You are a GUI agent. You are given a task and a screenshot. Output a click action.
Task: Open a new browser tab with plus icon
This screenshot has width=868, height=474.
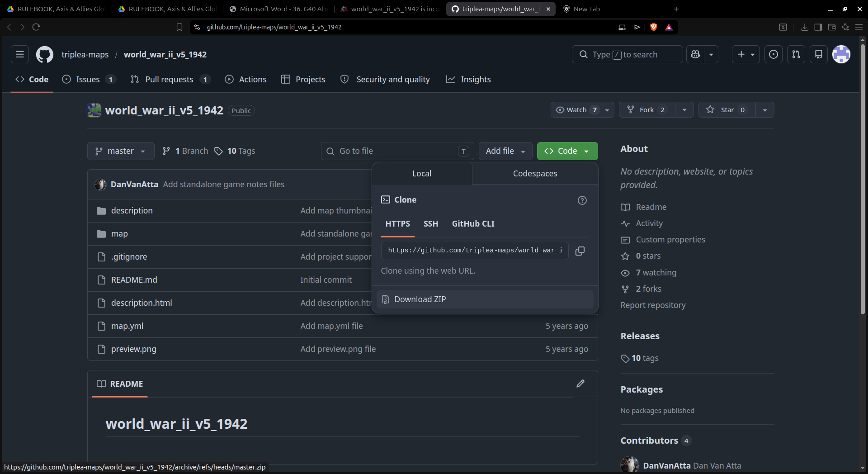coord(676,9)
